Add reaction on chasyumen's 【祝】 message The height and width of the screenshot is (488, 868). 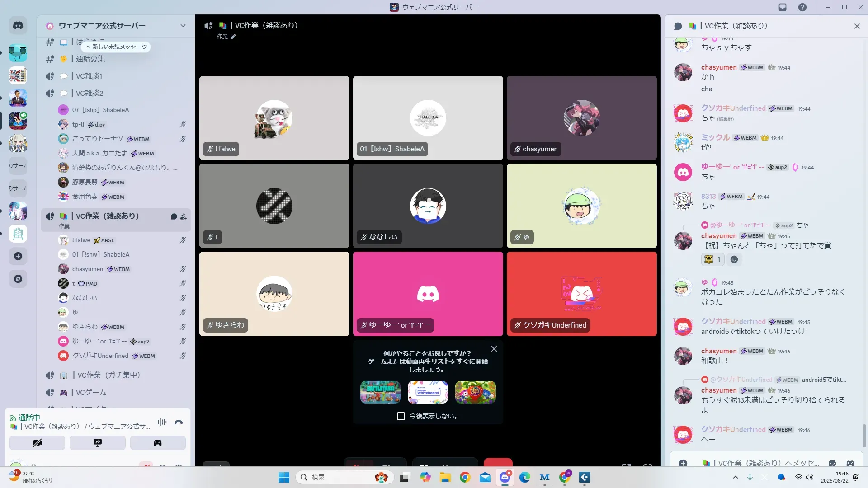734,259
